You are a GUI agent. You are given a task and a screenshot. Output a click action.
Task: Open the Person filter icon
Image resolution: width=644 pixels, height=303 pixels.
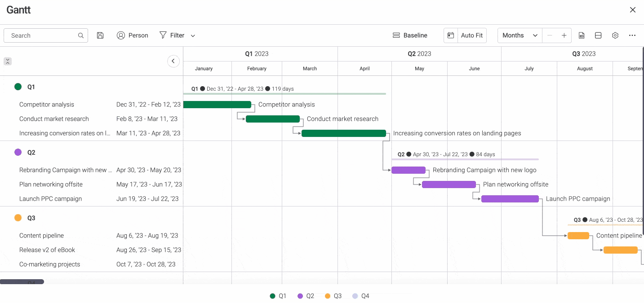pos(120,35)
